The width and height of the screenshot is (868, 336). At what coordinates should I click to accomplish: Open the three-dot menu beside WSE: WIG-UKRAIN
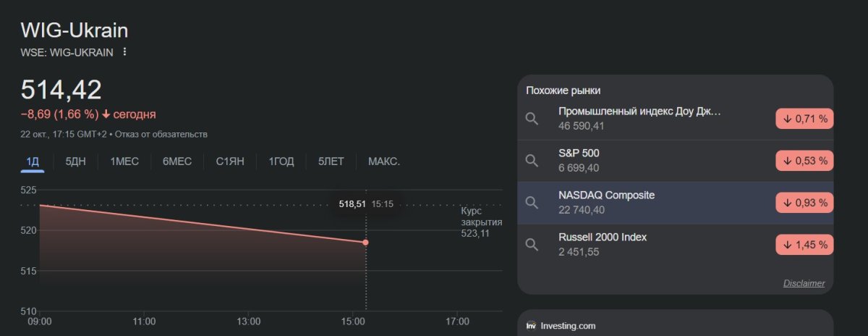[x=124, y=52]
